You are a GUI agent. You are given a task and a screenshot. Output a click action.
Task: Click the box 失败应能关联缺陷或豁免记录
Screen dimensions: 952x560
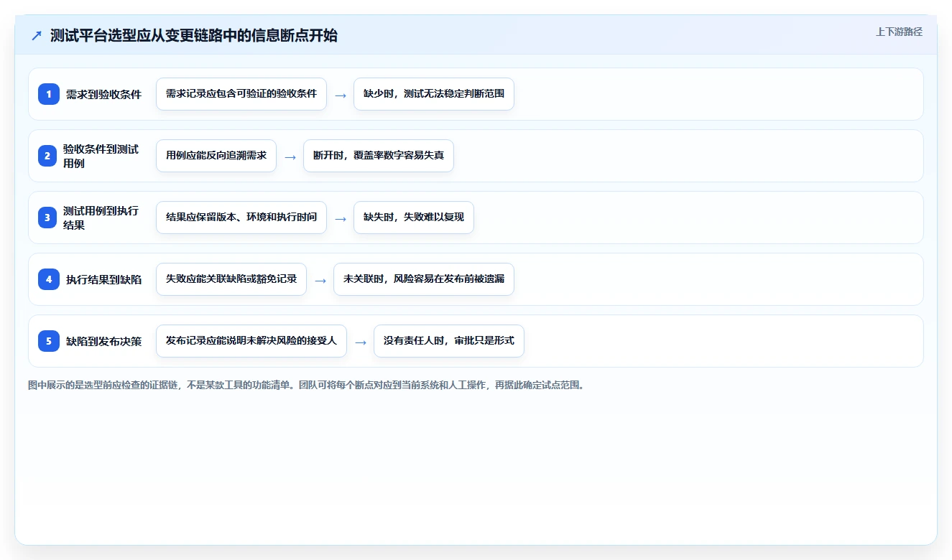(x=231, y=279)
